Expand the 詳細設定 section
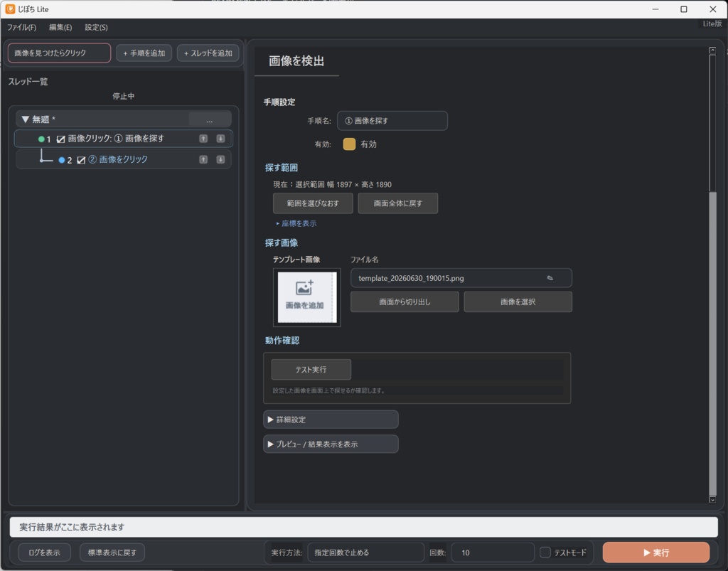Viewport: 728px width, 571px height. (x=331, y=420)
